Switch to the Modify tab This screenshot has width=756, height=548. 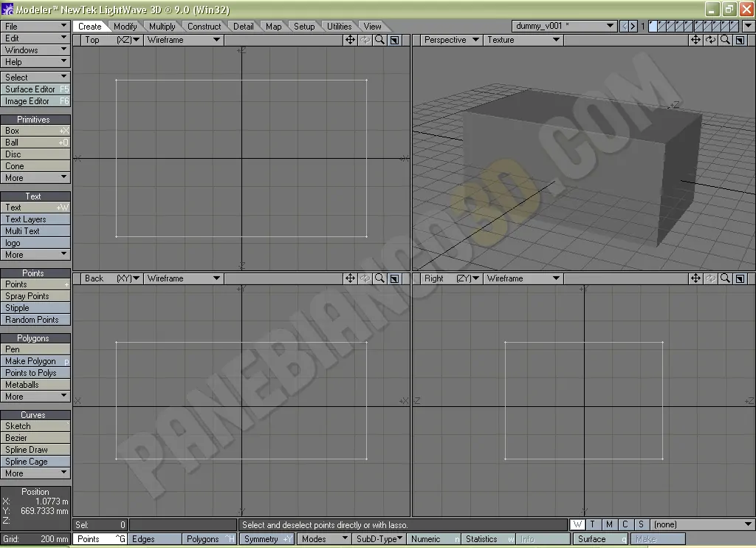126,27
